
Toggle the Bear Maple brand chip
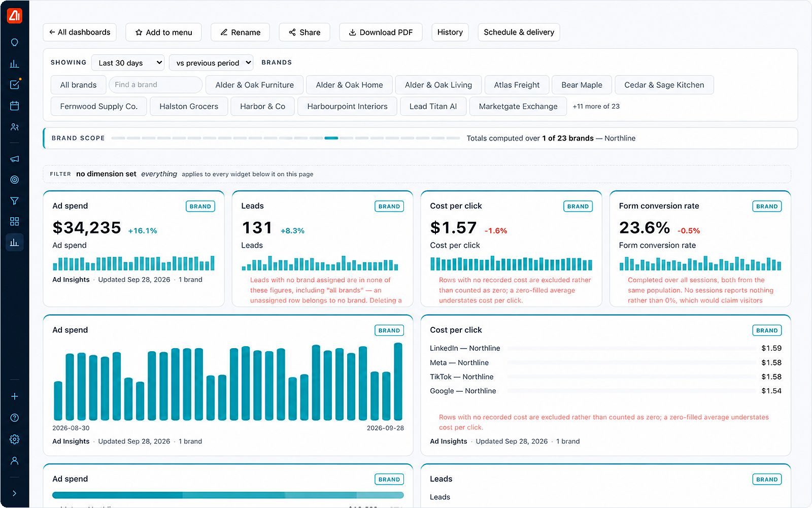(582, 85)
